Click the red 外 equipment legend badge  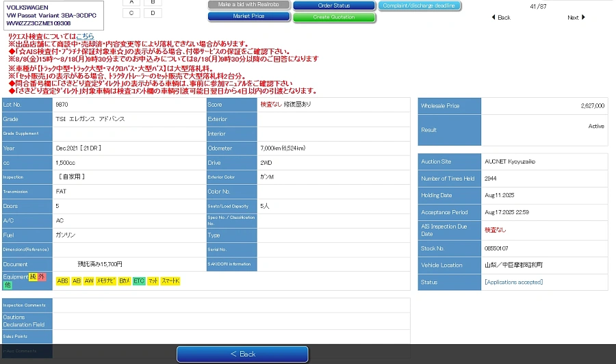41,276
